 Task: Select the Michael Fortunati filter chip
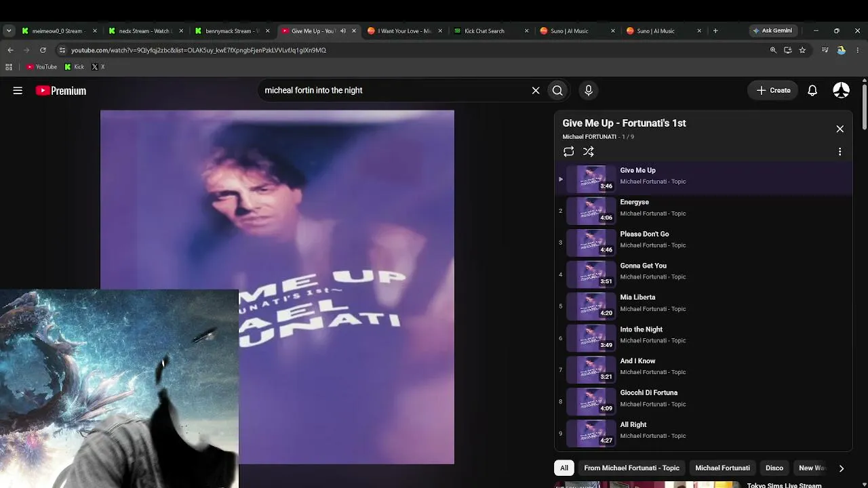click(x=722, y=468)
